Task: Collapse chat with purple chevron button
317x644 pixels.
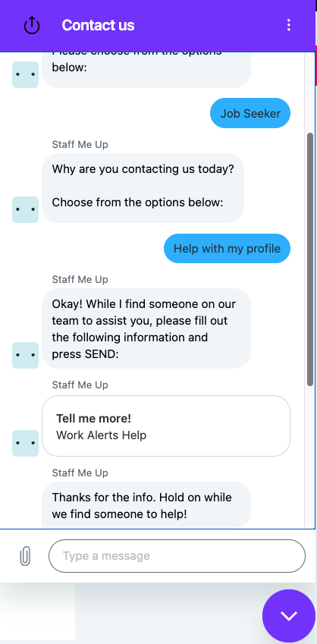Action: pyautogui.click(x=289, y=615)
